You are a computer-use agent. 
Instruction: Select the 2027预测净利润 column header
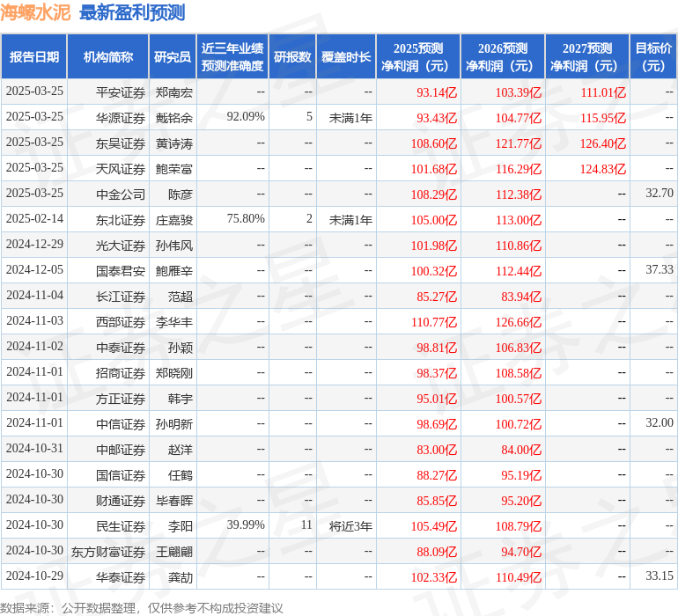[x=587, y=56]
